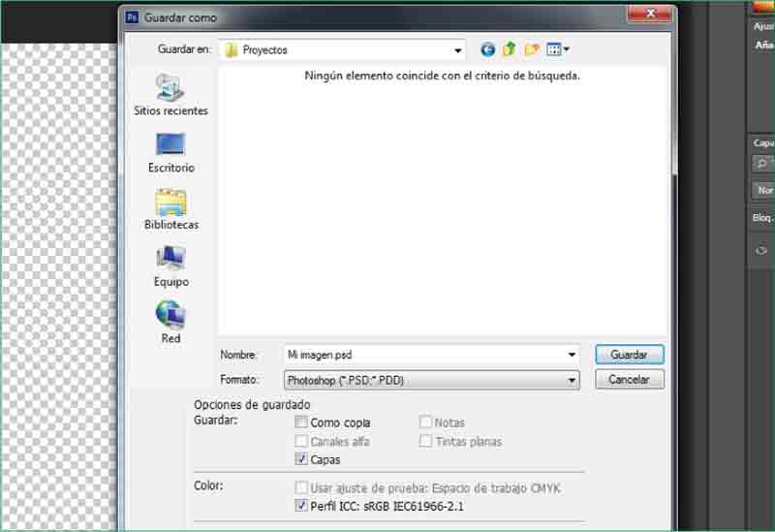Expand the Guardar en folder dropdown

click(x=458, y=50)
